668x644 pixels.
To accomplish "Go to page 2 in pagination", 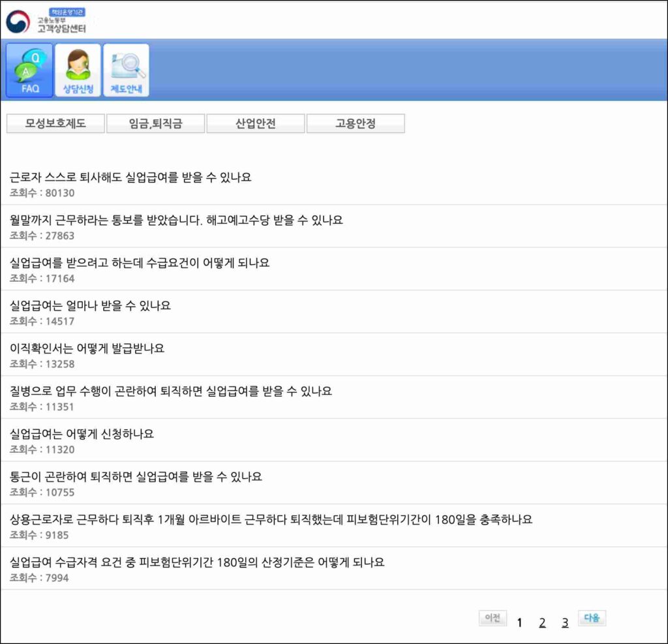I will pyautogui.click(x=542, y=622).
